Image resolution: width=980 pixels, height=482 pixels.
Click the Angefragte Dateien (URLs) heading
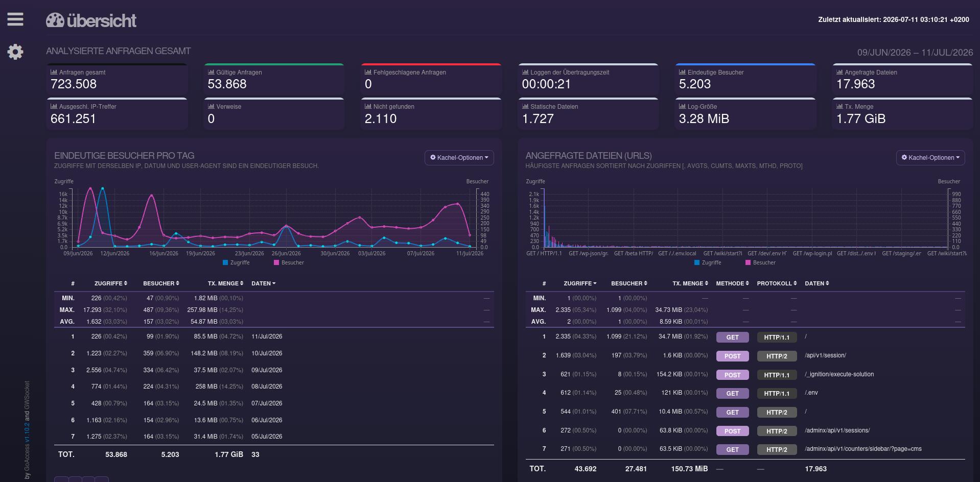pos(589,156)
